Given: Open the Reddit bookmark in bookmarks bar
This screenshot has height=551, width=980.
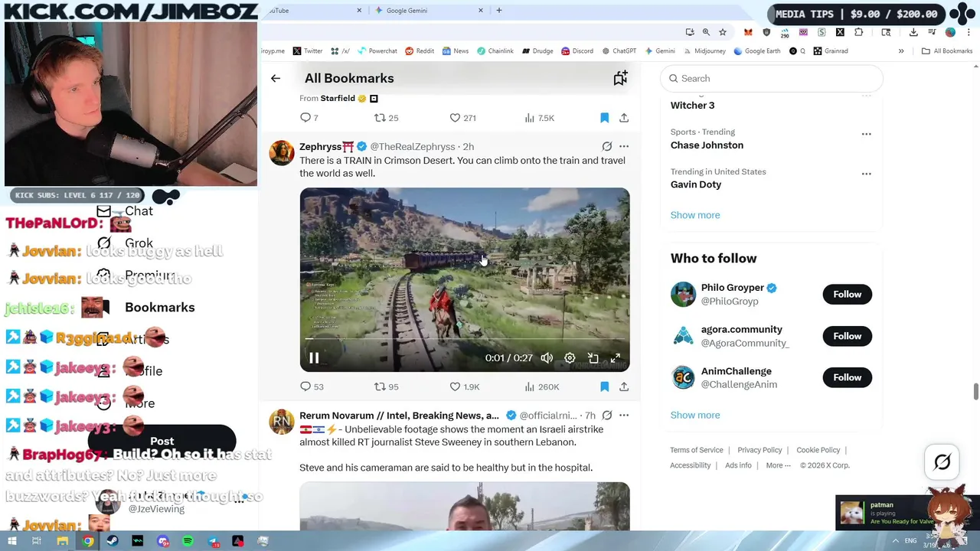Looking at the screenshot, I should [x=420, y=51].
